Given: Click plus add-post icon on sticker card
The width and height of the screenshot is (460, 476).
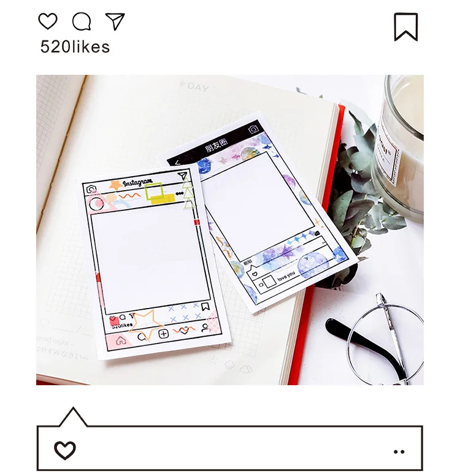Looking at the screenshot, I should [x=163, y=334].
